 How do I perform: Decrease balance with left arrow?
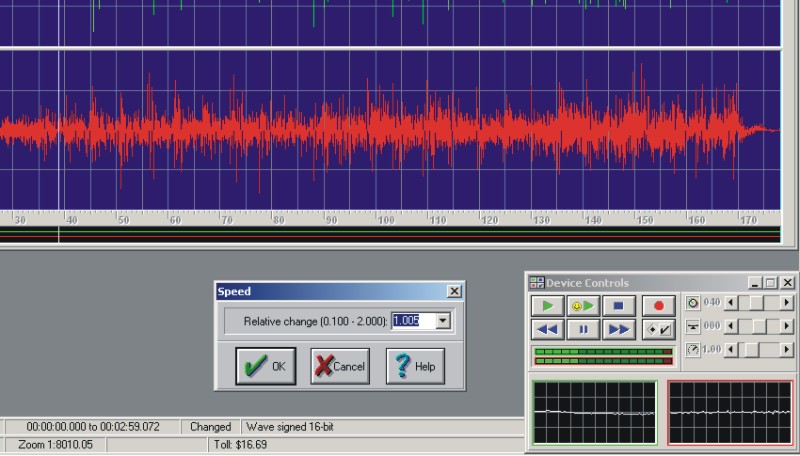pyautogui.click(x=731, y=326)
